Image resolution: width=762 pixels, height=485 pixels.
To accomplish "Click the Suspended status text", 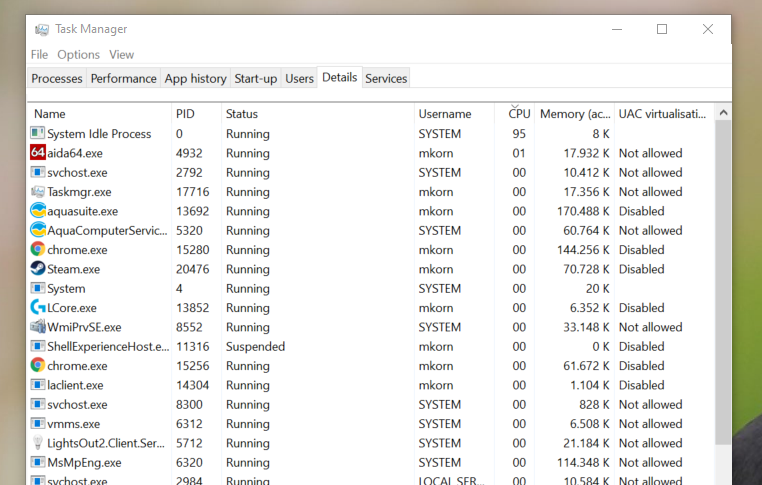I will 255,346.
